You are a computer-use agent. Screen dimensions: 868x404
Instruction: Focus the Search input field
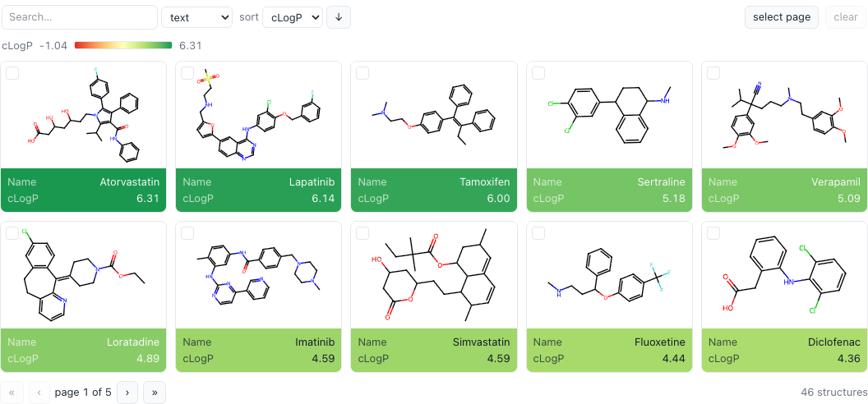(80, 17)
